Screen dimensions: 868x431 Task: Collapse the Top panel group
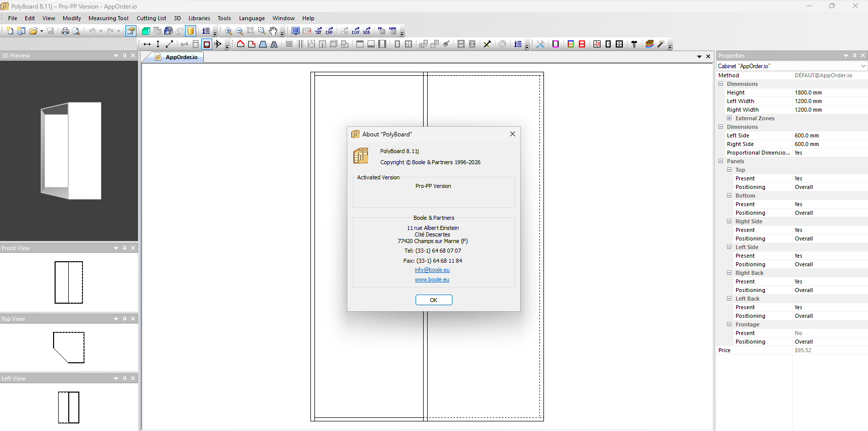point(729,170)
